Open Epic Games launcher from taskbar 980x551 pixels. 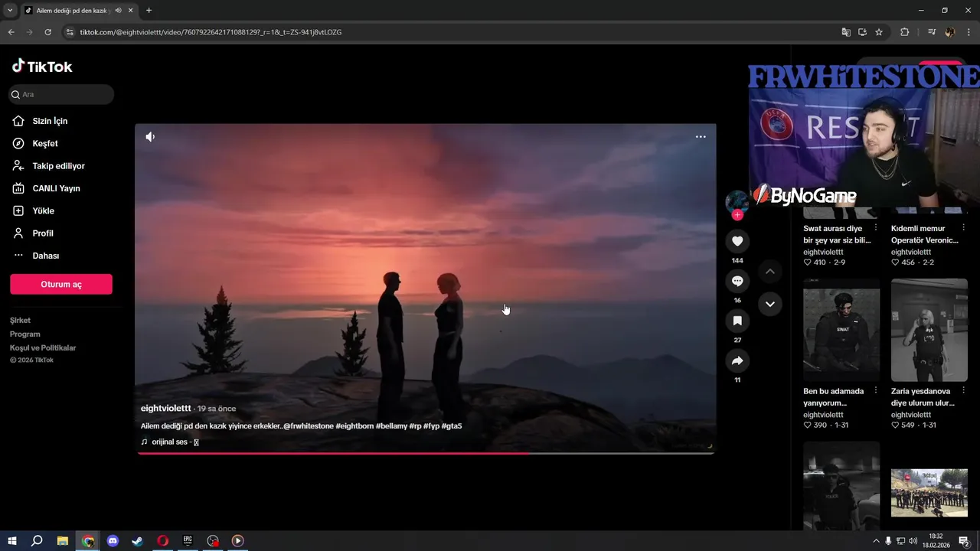188,541
